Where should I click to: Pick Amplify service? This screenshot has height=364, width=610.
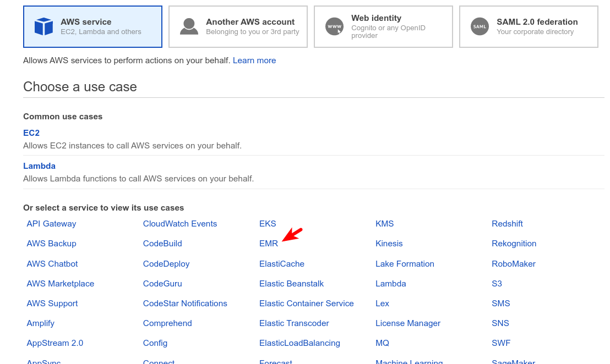tap(40, 323)
